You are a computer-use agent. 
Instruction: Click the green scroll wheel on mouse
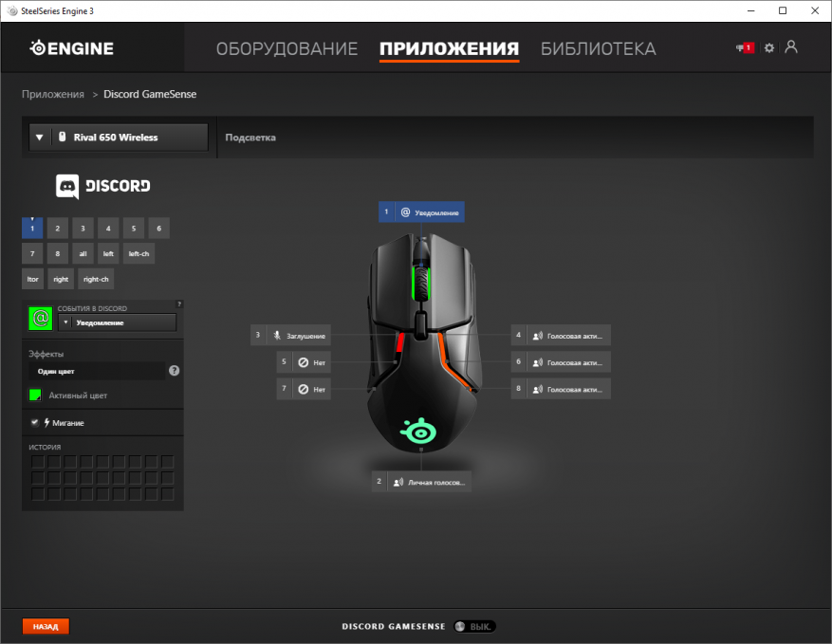coord(421,284)
